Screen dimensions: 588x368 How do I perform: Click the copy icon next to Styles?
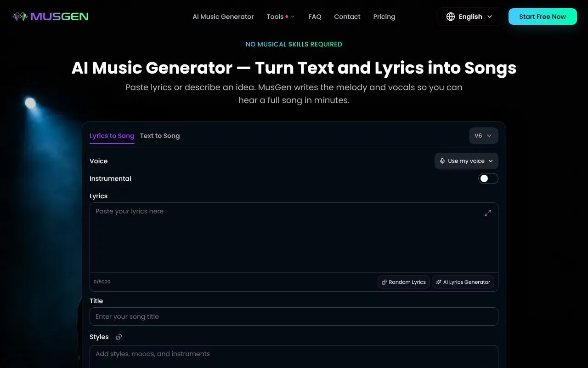[x=119, y=337]
